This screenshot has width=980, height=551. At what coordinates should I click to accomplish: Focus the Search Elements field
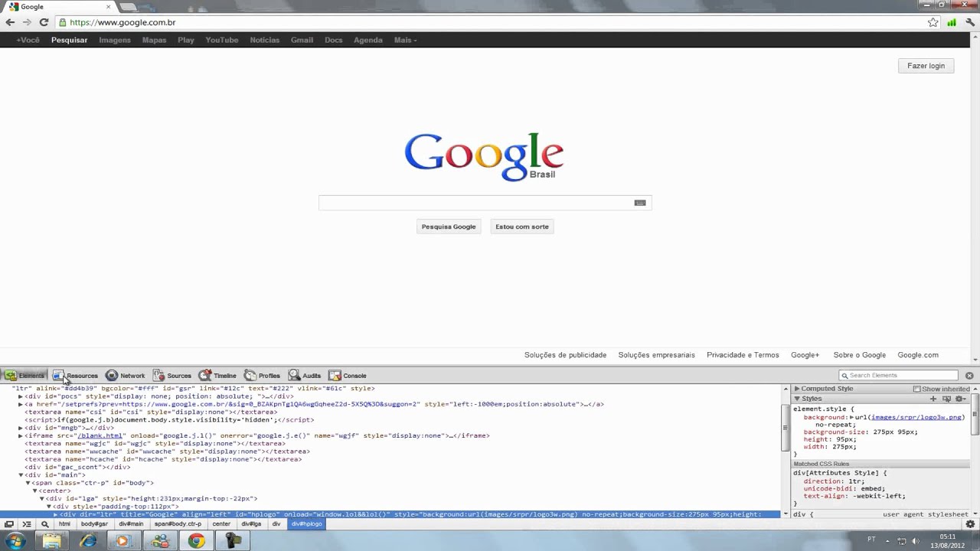click(x=898, y=376)
